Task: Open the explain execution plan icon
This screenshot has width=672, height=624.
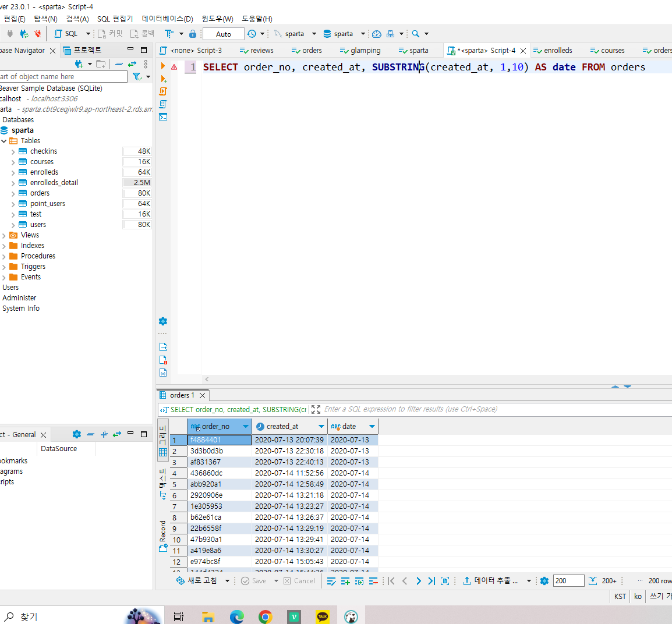Action: coord(163,104)
